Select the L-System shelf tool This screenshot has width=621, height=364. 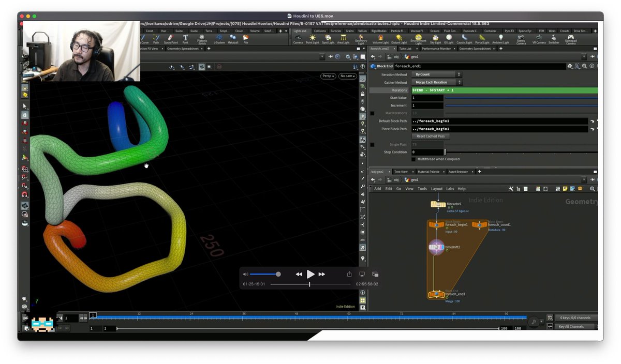click(x=219, y=39)
